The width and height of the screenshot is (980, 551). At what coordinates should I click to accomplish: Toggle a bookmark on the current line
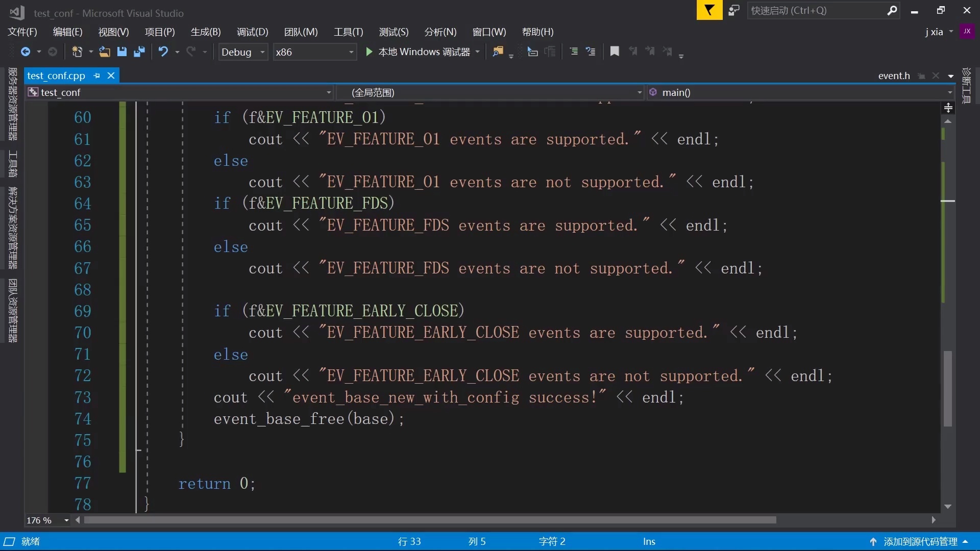pos(615,52)
